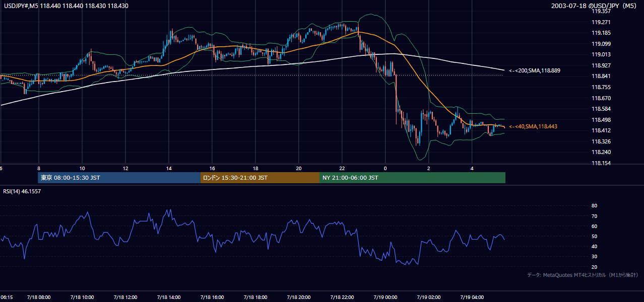Click hour tick 12 under the price chart
Viewport: 644px width, 302px height.
pos(125,168)
